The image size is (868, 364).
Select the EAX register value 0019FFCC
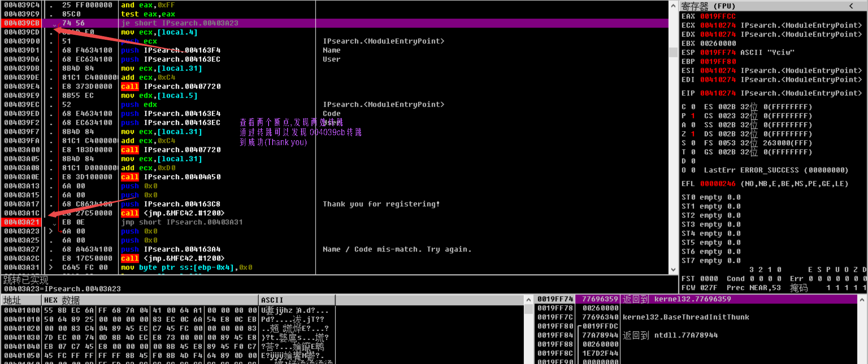[718, 16]
